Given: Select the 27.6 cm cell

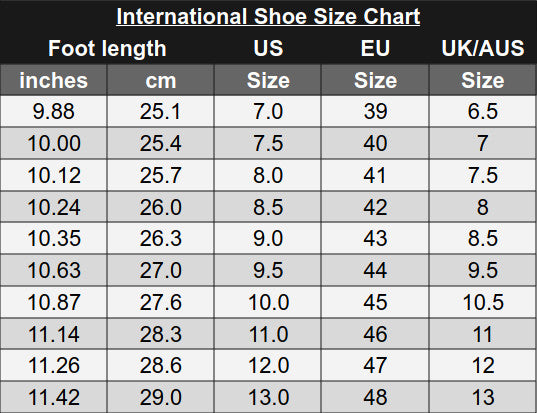Looking at the screenshot, I should 161,302.
